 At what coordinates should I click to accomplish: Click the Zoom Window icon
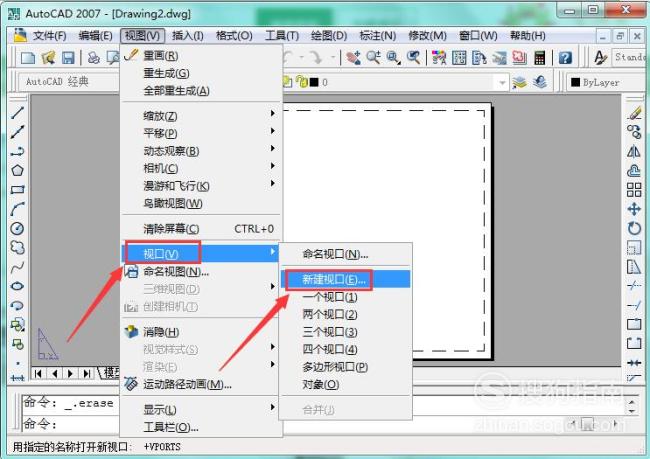(x=393, y=58)
